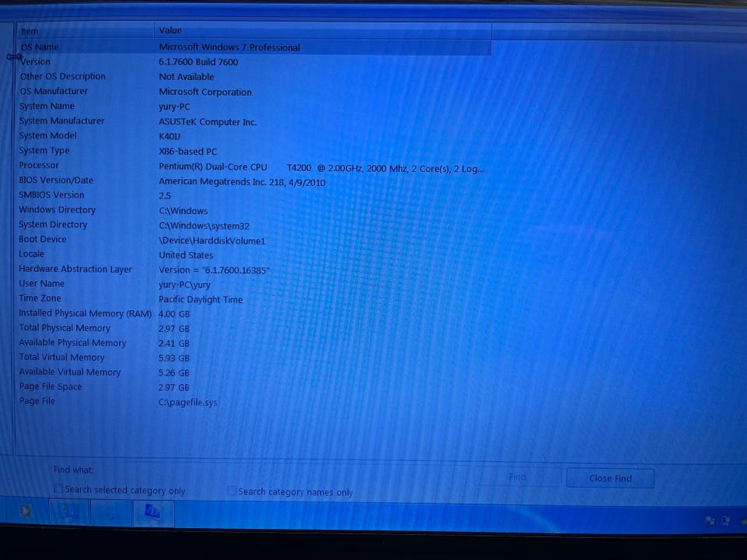747x560 pixels.
Task: Click the greyed-out Find button
Action: [x=517, y=477]
